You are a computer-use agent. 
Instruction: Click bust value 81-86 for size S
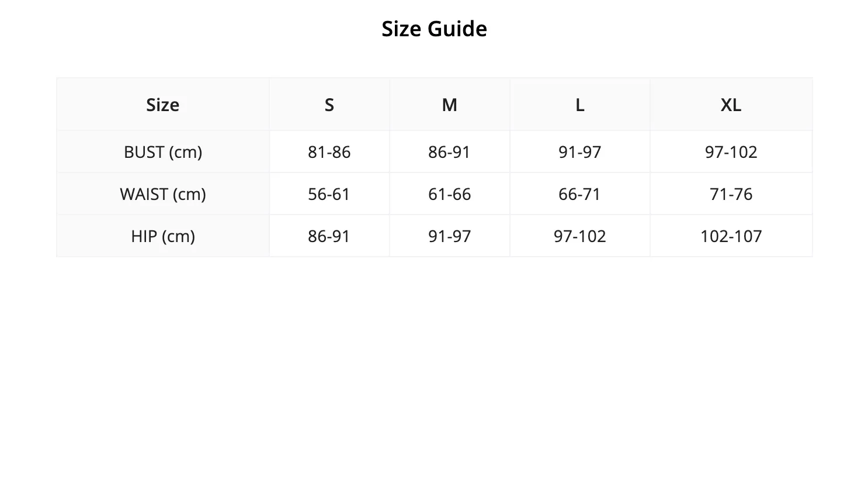point(329,152)
